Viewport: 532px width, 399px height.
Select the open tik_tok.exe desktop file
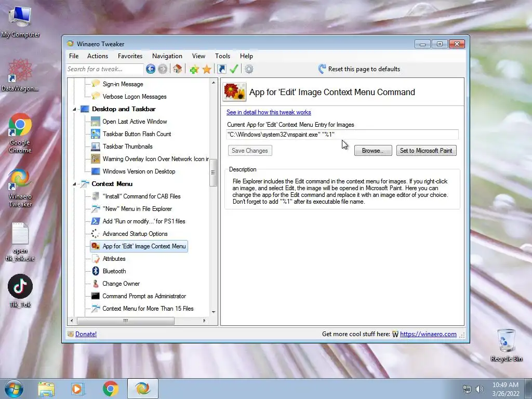[x=20, y=242]
